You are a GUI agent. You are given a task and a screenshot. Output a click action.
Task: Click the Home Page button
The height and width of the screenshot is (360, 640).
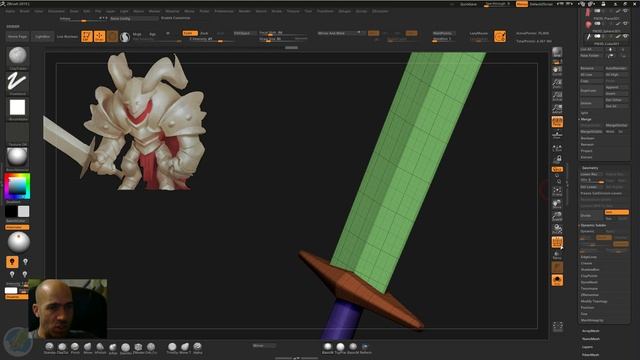(x=18, y=37)
